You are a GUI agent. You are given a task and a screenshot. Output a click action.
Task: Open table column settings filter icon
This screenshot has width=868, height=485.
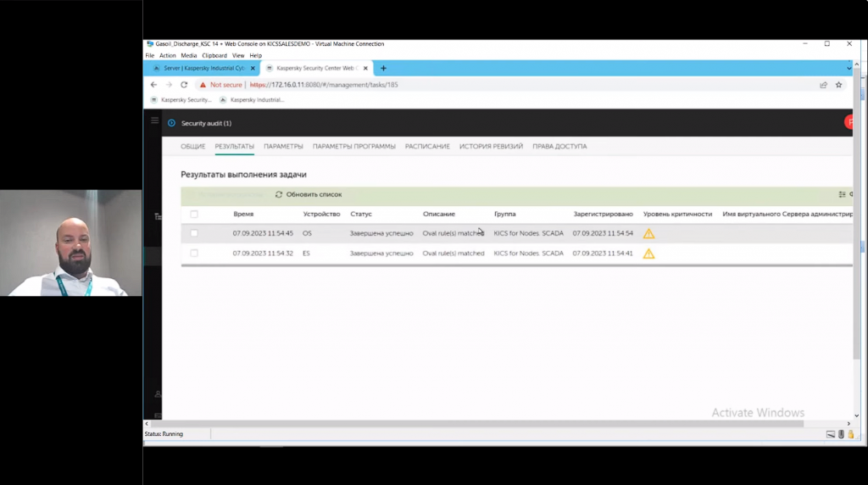pos(842,194)
